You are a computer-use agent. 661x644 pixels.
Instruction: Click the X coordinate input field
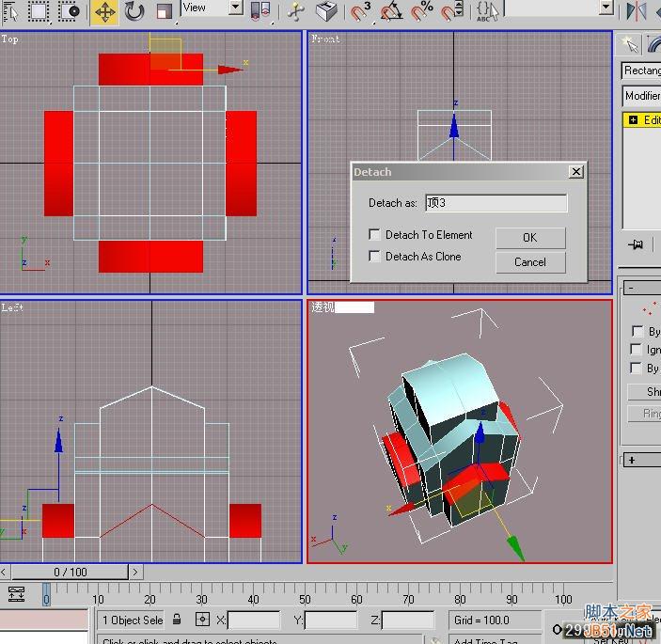point(254,620)
